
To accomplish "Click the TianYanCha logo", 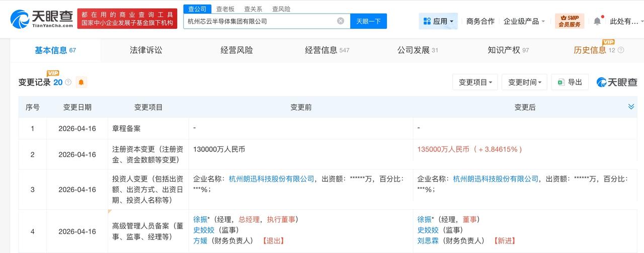I will (x=42, y=19).
